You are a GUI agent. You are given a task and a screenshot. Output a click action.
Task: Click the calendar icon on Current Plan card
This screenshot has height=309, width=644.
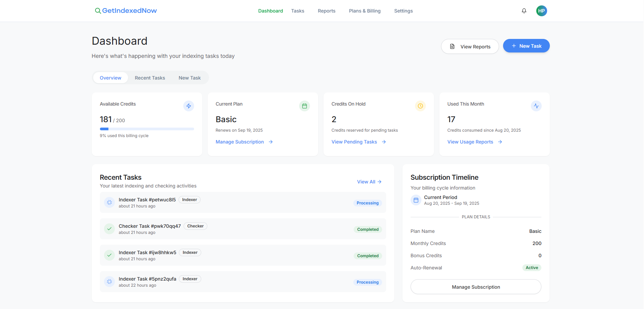pyautogui.click(x=304, y=106)
